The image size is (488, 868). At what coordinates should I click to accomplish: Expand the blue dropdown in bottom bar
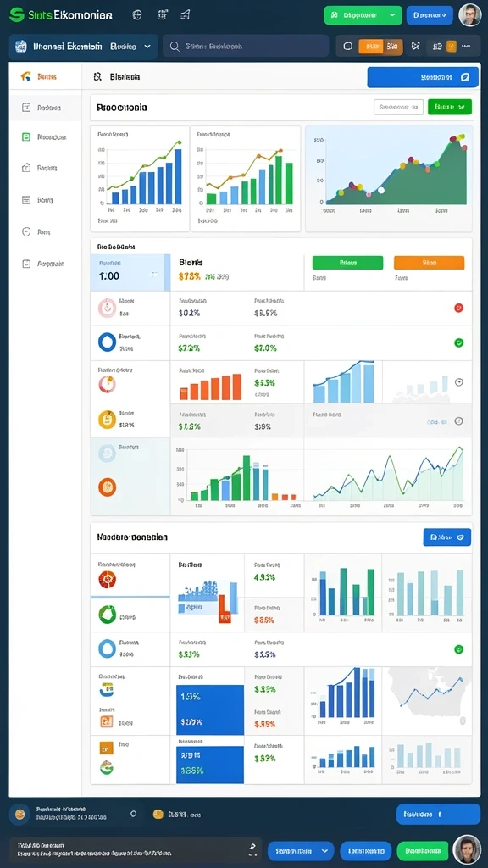301,850
